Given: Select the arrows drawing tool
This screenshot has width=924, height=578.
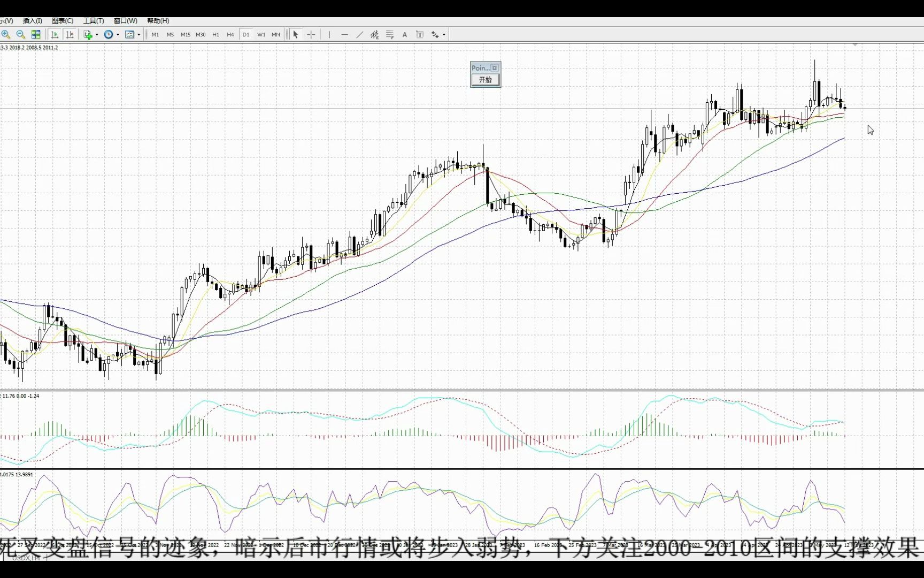Looking at the screenshot, I should point(435,34).
